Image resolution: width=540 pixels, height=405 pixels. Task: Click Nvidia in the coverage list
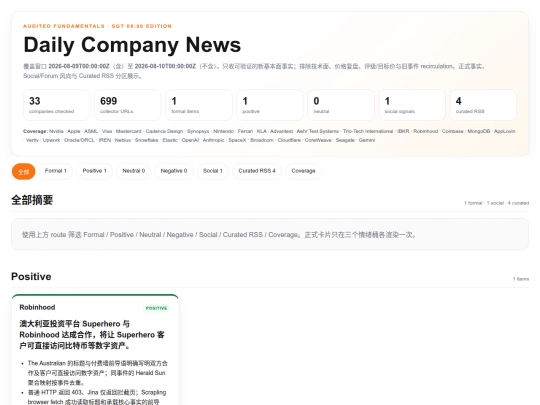56,131
